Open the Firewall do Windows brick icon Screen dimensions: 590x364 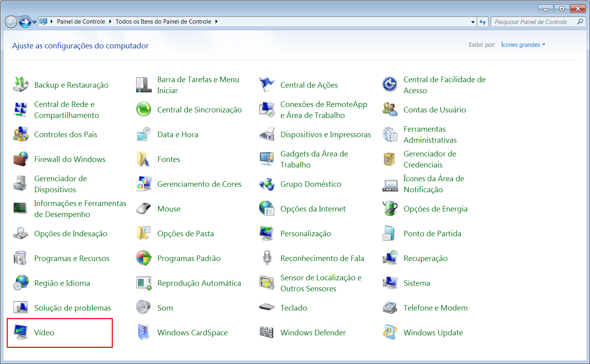pyautogui.click(x=20, y=159)
